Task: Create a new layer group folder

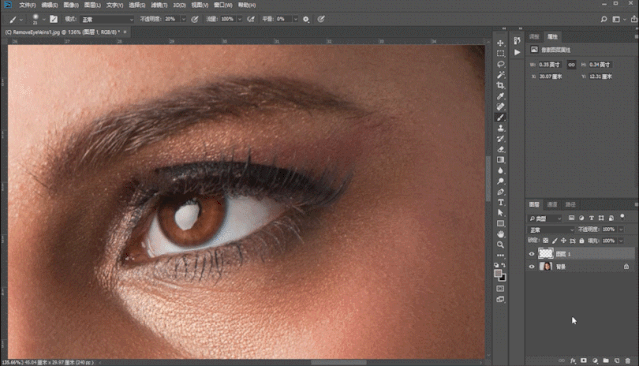Action: click(x=606, y=361)
